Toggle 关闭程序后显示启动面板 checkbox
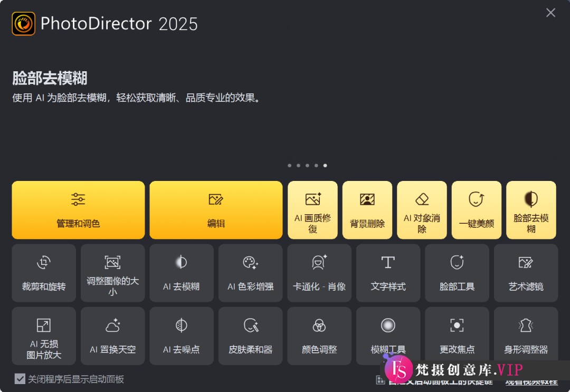 pyautogui.click(x=20, y=379)
